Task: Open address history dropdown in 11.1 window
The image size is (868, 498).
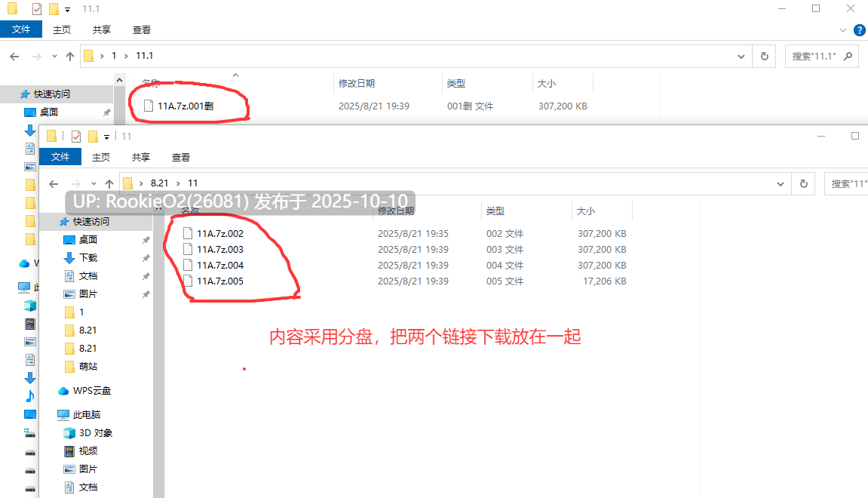Action: [x=741, y=56]
